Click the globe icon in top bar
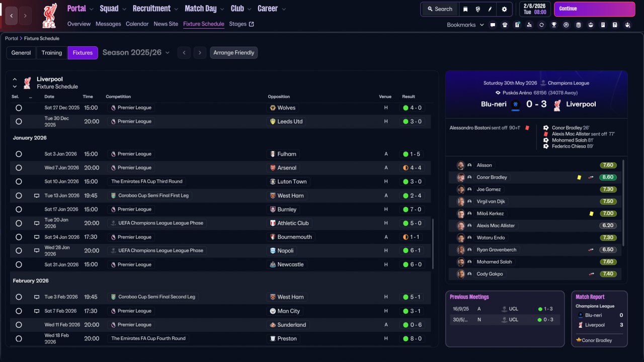The image size is (644, 362). click(477, 9)
